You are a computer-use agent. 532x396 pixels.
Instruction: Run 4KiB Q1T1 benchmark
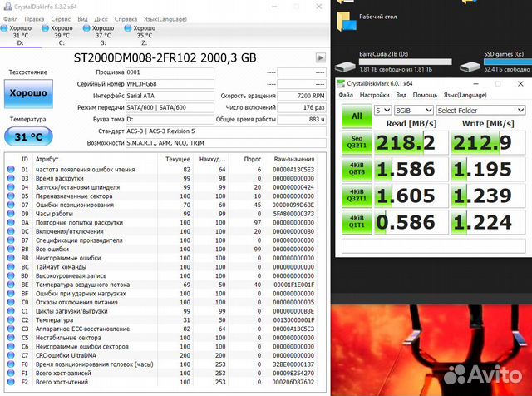(357, 222)
